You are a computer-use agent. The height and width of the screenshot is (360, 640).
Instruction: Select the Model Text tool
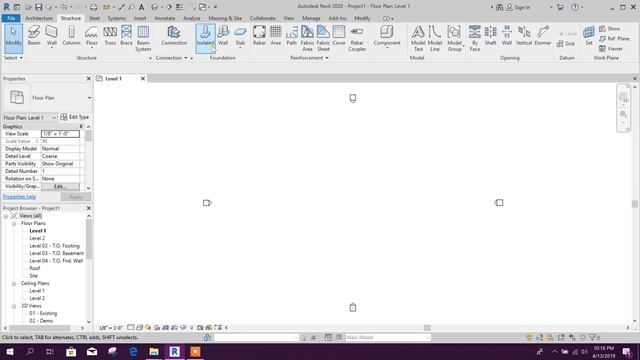[x=418, y=38]
